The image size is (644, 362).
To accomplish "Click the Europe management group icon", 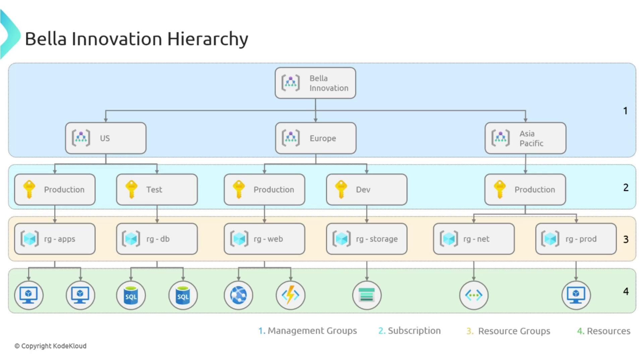I will point(290,138).
